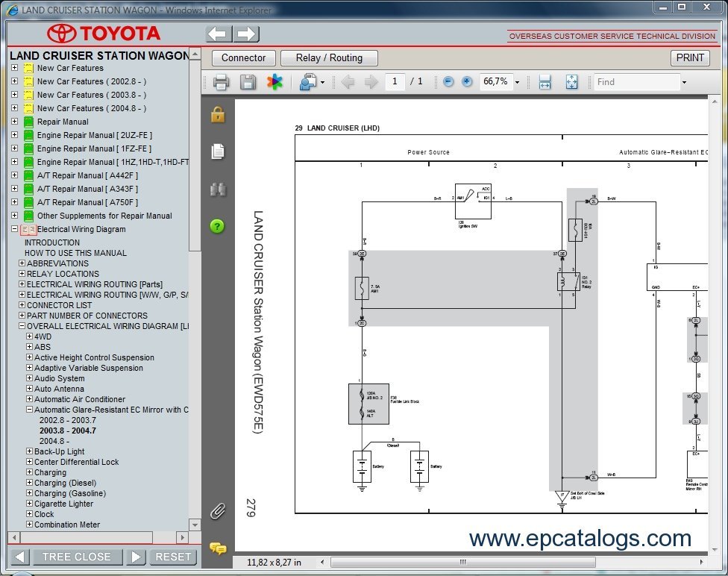Open the Pages panel icon in the sidebar
This screenshot has height=576, width=728.
coord(218,151)
